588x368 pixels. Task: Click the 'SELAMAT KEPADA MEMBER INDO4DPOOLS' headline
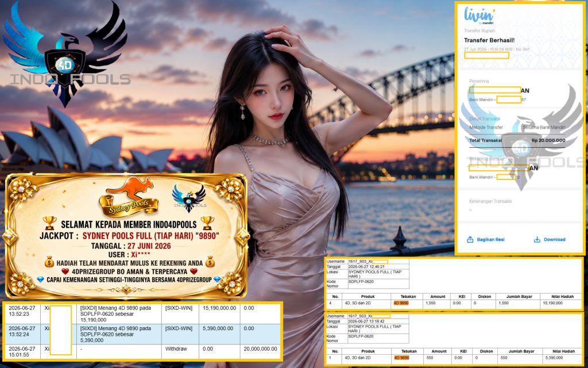129,225
